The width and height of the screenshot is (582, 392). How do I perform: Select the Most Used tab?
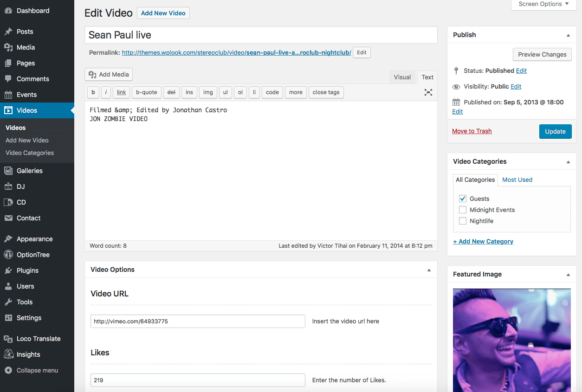click(x=517, y=180)
